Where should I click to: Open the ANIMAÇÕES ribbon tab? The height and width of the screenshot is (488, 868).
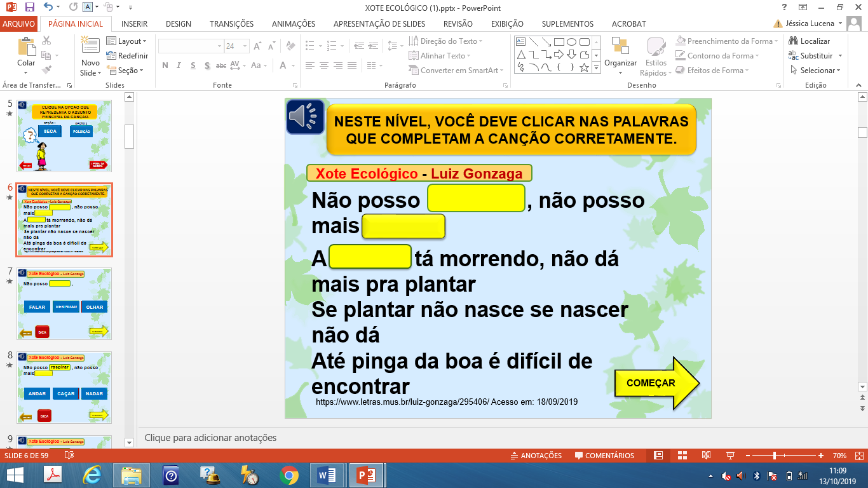click(x=293, y=24)
